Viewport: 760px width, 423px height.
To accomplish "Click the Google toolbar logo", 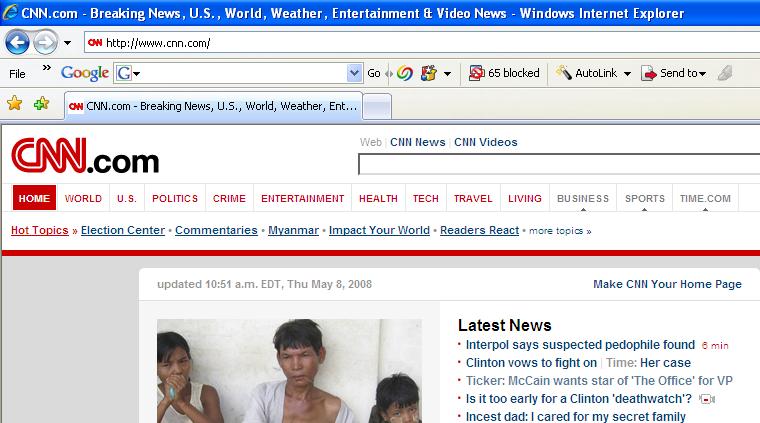I will pos(85,73).
